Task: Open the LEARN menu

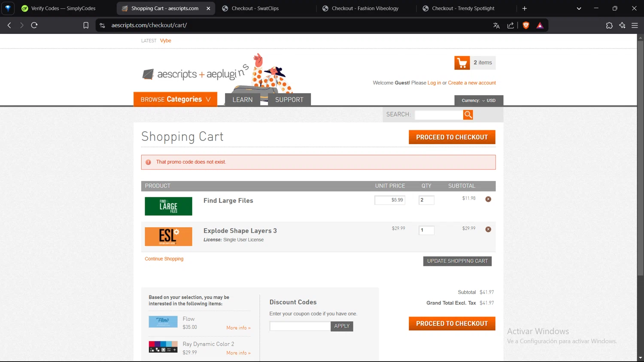Action: (243, 100)
